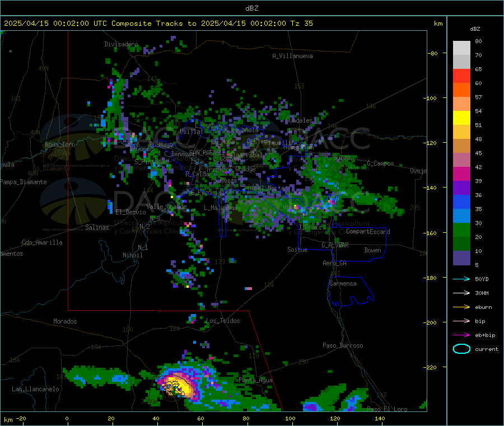Click the Aero_GA place label

(335, 263)
